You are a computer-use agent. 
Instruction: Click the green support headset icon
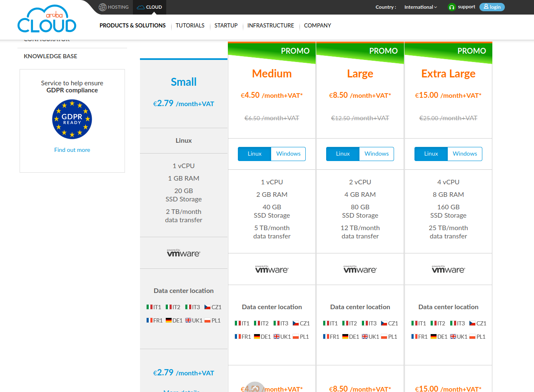[452, 7]
